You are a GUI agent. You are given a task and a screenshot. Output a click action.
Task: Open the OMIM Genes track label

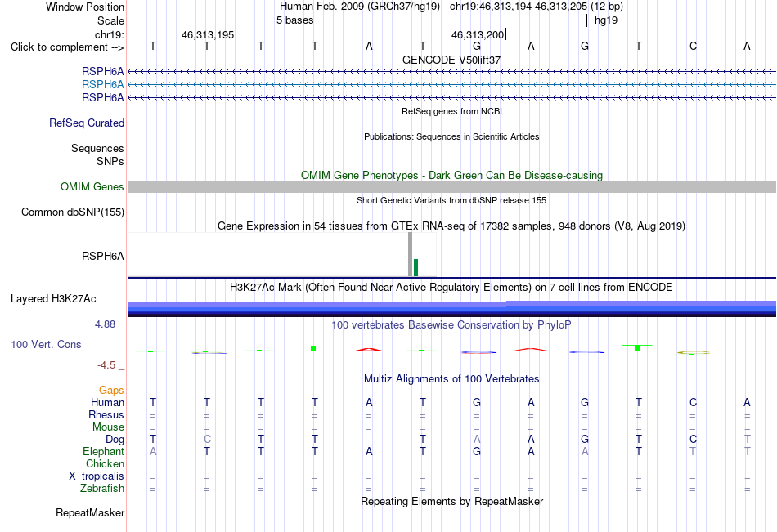coord(92,187)
